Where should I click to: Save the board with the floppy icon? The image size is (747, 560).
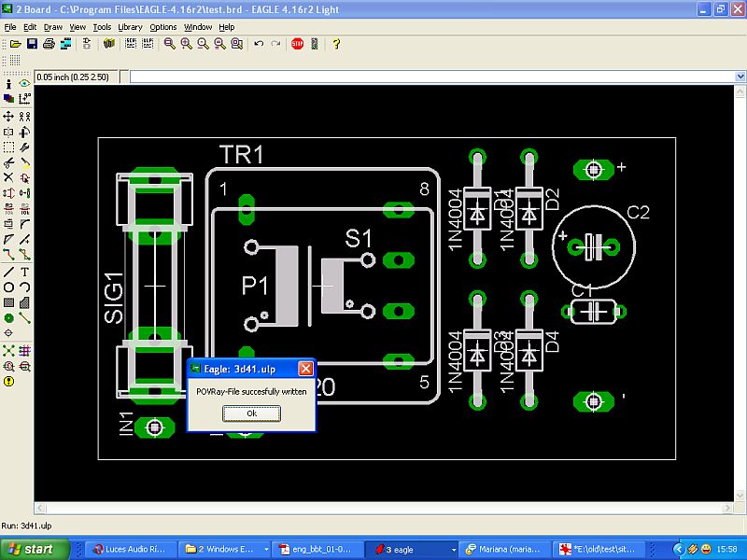pos(32,44)
